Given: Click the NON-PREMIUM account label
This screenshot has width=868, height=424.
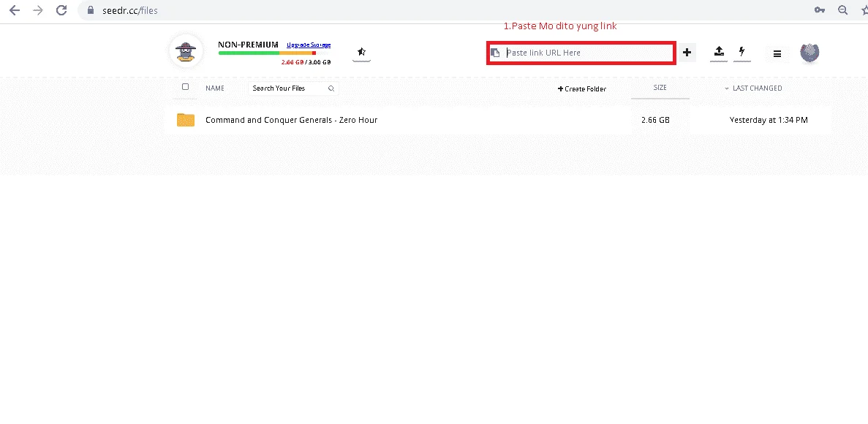Looking at the screenshot, I should click(x=248, y=45).
